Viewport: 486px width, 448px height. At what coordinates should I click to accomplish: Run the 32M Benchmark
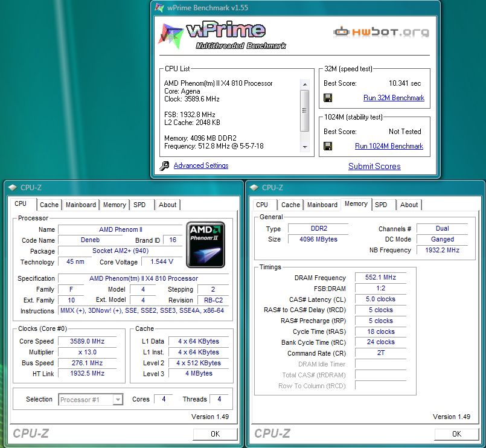tap(394, 98)
